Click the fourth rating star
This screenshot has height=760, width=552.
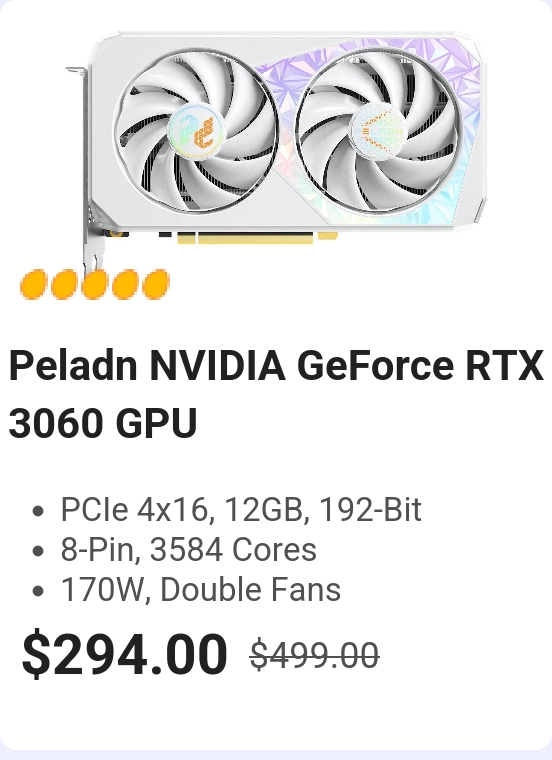125,285
